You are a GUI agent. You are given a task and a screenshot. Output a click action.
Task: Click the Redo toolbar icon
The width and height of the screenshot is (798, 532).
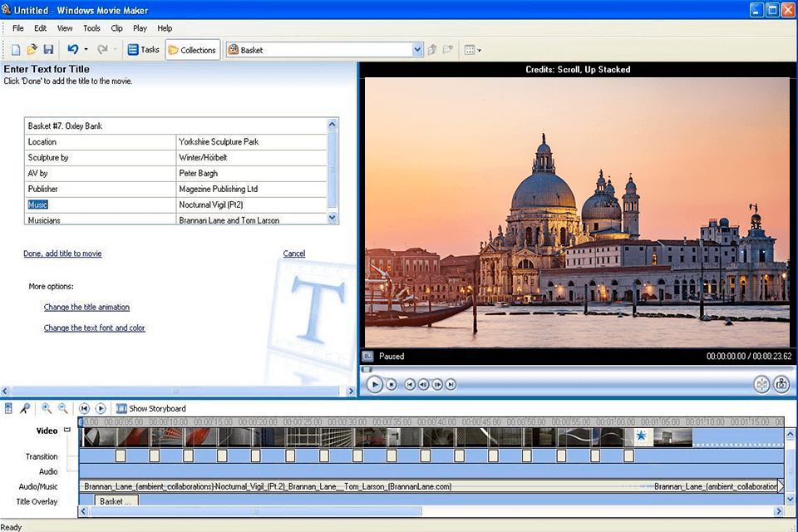tap(103, 49)
